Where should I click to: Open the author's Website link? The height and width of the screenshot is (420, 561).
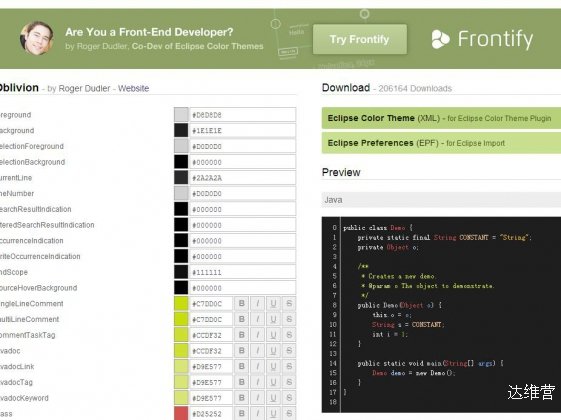click(x=133, y=88)
